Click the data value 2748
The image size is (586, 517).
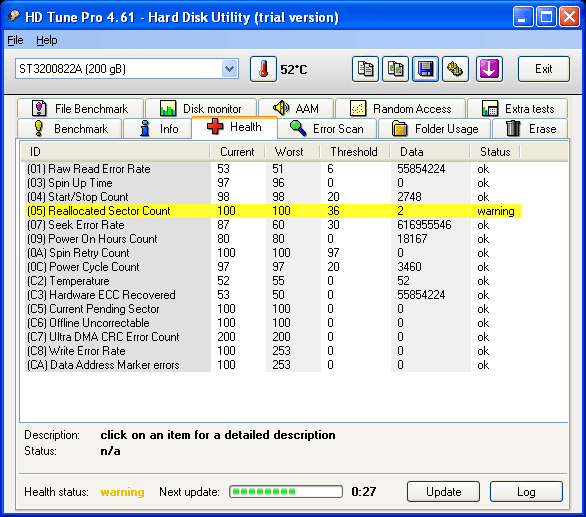pyautogui.click(x=409, y=197)
